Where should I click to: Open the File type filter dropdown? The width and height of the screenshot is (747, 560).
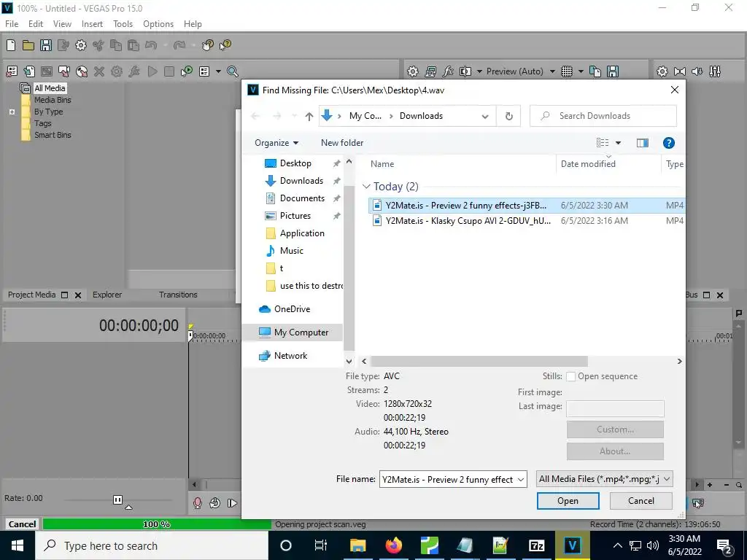coord(604,479)
